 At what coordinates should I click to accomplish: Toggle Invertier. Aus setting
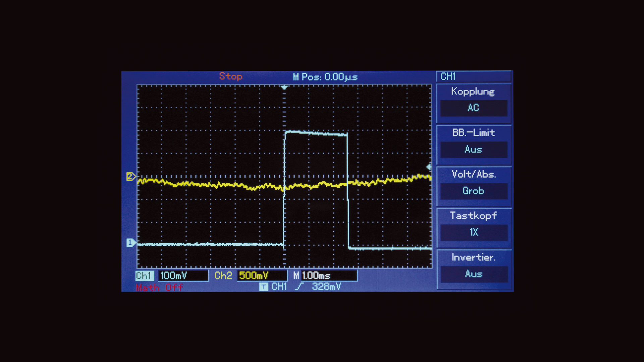(x=473, y=274)
